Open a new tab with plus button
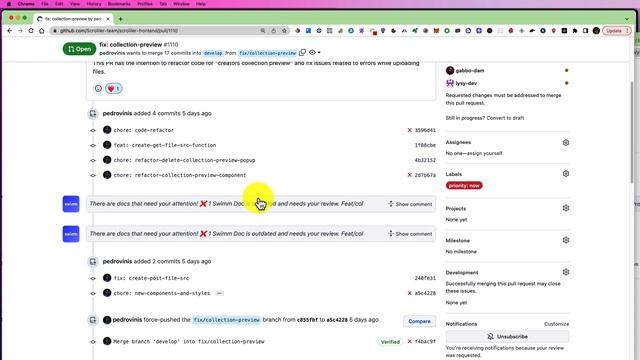This screenshot has height=360, width=640. click(x=120, y=19)
